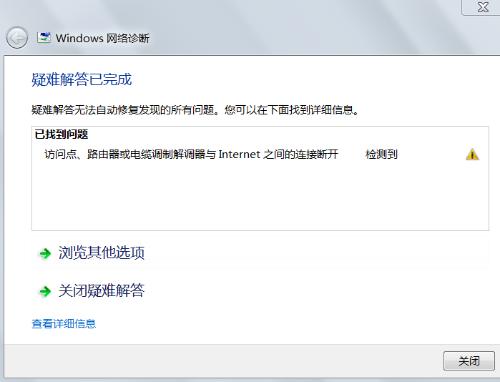Click the Windows 网络诊断 title icon
Screen dimensions: 500x382
[44, 38]
